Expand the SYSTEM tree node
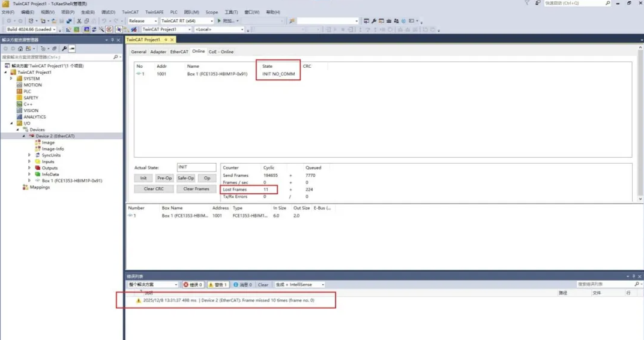The width and height of the screenshot is (644, 340). (11, 79)
